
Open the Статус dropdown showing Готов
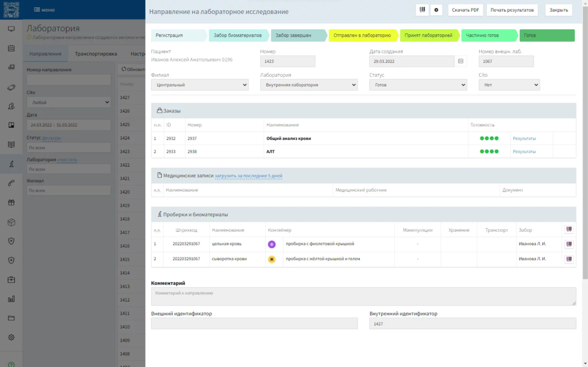pos(418,85)
